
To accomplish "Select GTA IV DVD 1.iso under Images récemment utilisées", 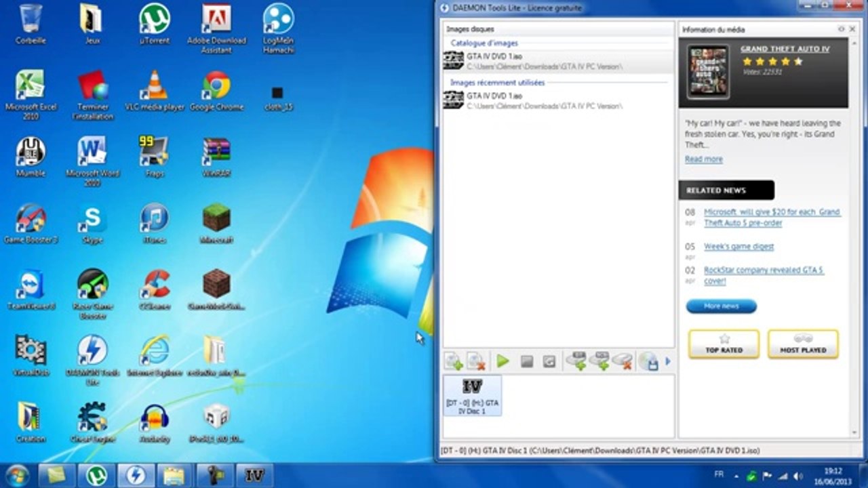I will click(557, 100).
